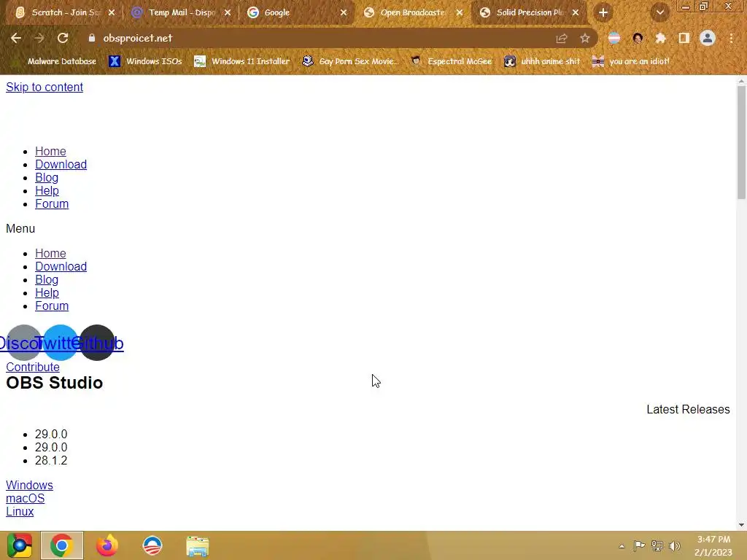Select the Linux download link

20,511
